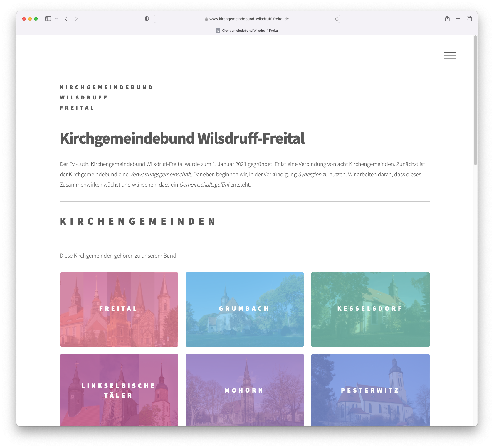Click the Kirchgemeindebund Wilsdruff Freital site logo

tap(106, 97)
